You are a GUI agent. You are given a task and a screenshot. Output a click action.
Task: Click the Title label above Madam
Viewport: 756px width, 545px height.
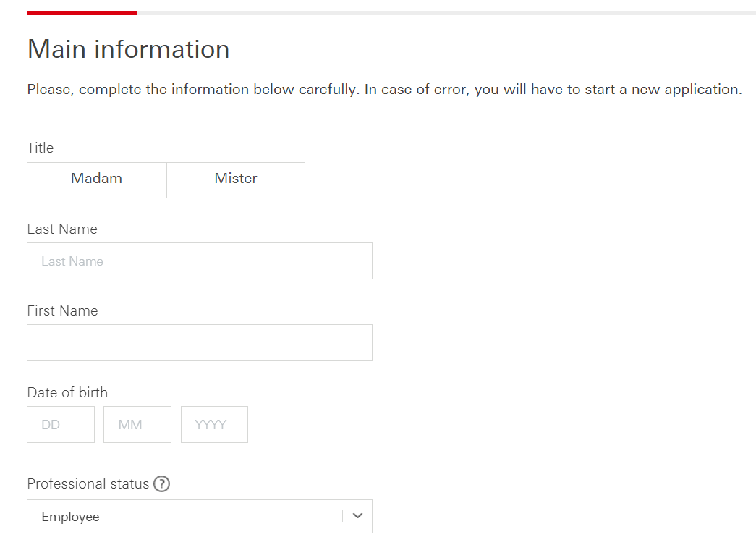[x=40, y=148]
